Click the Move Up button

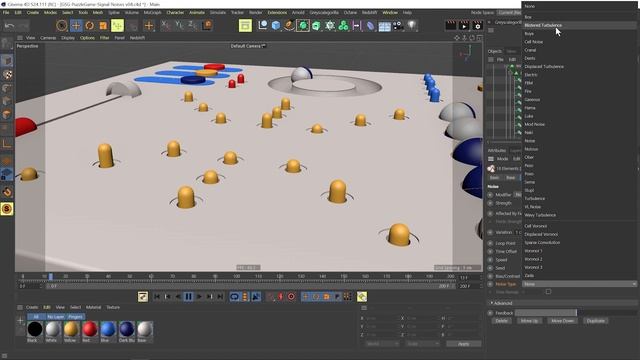point(529,321)
